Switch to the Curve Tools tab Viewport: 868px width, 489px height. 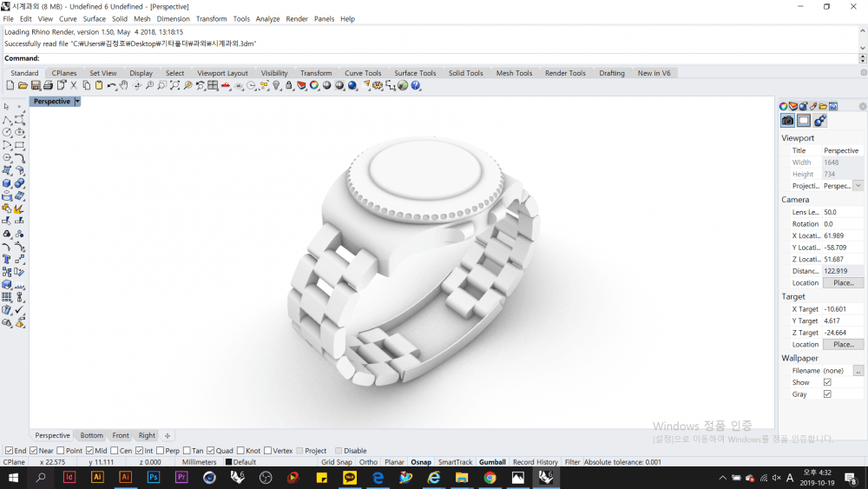pos(363,73)
